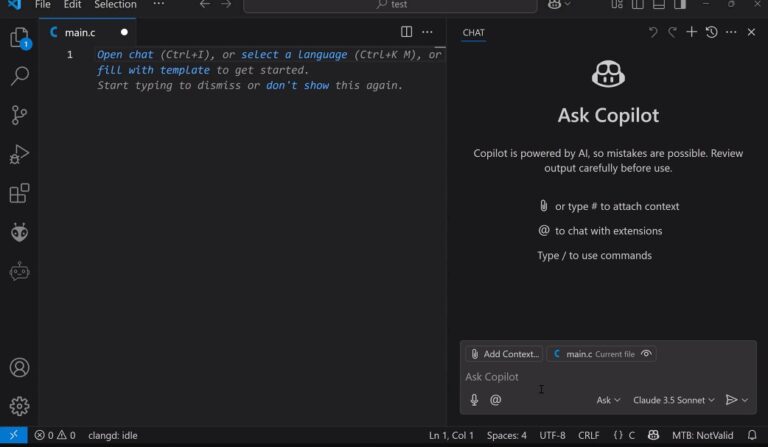Open the robot icon view in activity bar
The width and height of the screenshot is (768, 447).
click(19, 271)
